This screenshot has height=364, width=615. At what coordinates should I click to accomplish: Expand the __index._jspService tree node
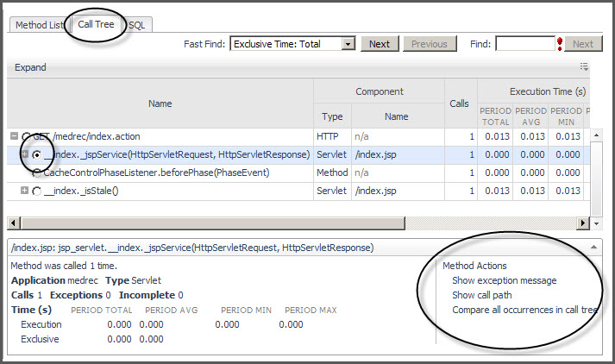coord(25,154)
